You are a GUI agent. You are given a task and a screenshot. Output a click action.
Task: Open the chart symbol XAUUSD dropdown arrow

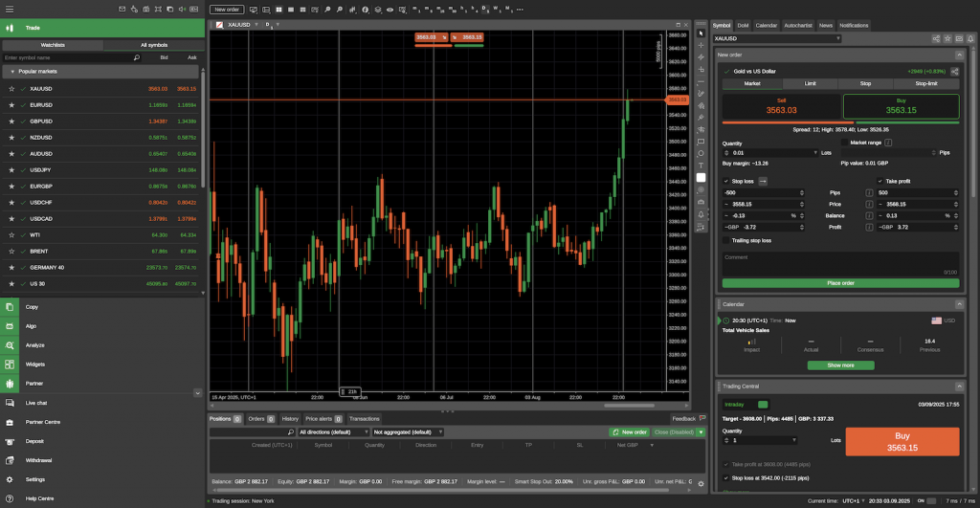[x=256, y=25]
